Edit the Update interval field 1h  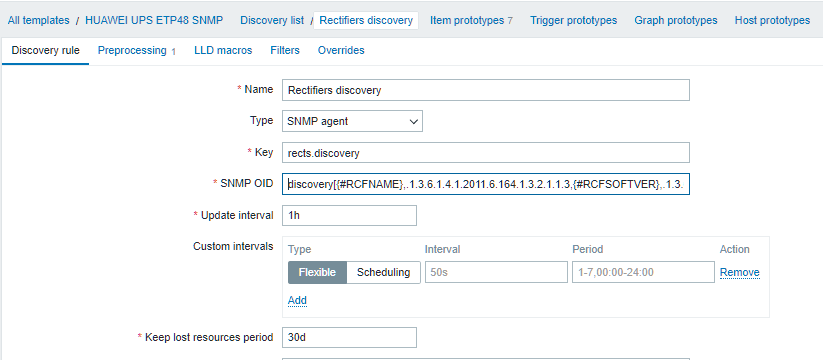click(x=349, y=216)
